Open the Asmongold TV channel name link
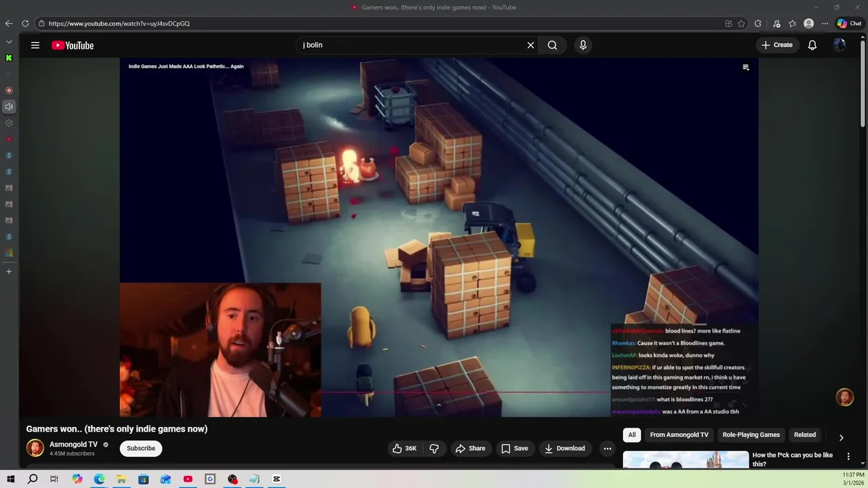The width and height of the screenshot is (868, 488). 73,445
